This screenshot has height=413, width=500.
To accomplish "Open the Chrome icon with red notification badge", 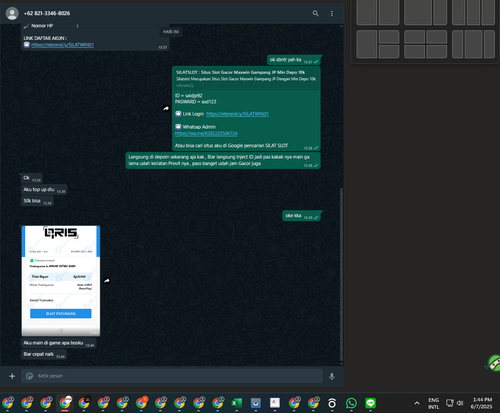I will pyautogui.click(x=141, y=403).
